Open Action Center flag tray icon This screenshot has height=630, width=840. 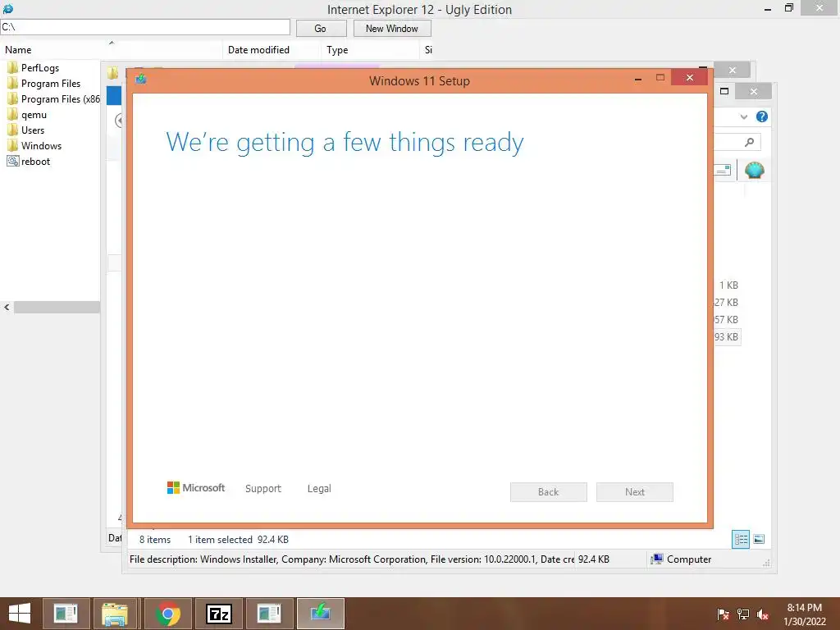coord(724,614)
